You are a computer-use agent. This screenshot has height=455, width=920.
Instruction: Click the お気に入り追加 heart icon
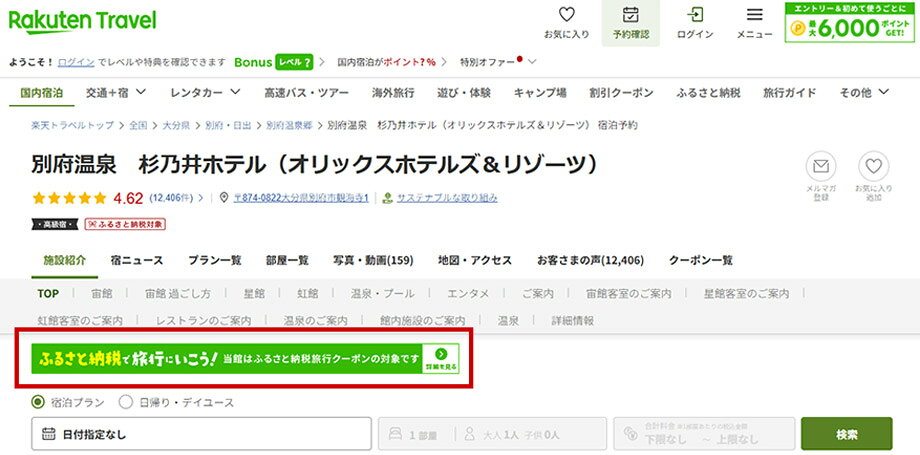[874, 166]
